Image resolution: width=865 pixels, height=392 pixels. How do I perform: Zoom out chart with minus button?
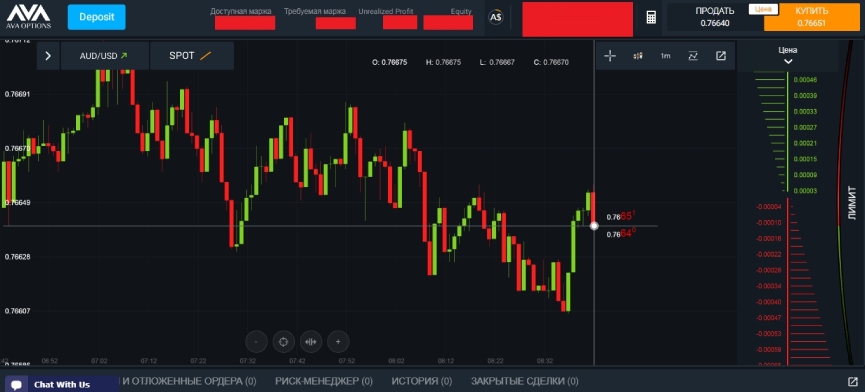(x=256, y=342)
